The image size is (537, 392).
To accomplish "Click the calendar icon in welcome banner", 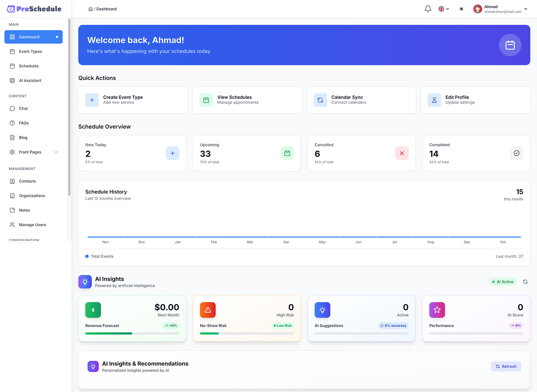I will pos(510,45).
